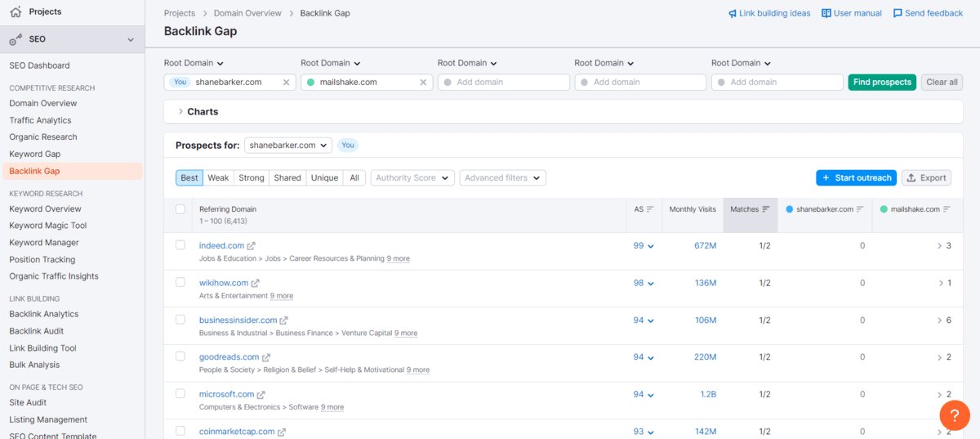The image size is (980, 439).
Task: Tick the coinmarketcap.com row checkbox
Action: (x=180, y=431)
